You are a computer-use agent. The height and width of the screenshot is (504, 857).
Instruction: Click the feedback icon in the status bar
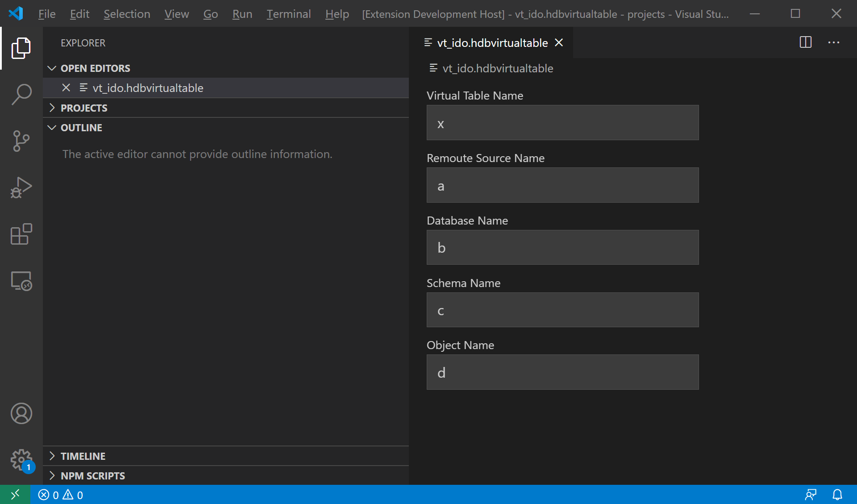(x=811, y=495)
